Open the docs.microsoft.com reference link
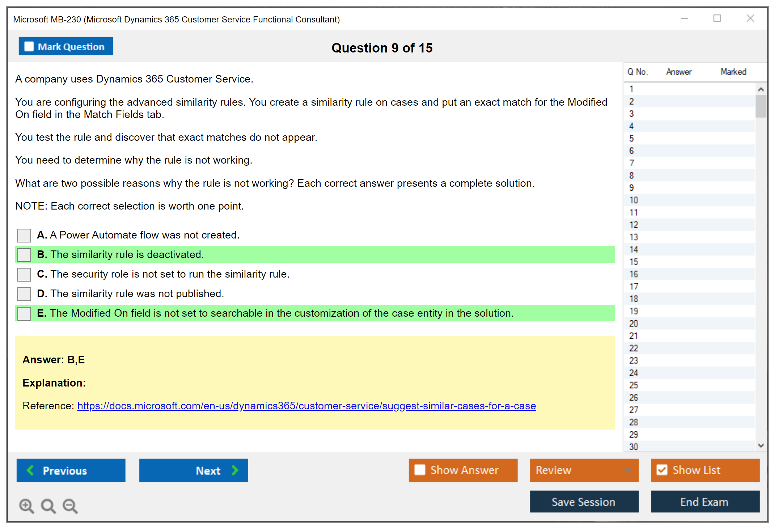The width and height of the screenshot is (778, 532). (x=306, y=406)
